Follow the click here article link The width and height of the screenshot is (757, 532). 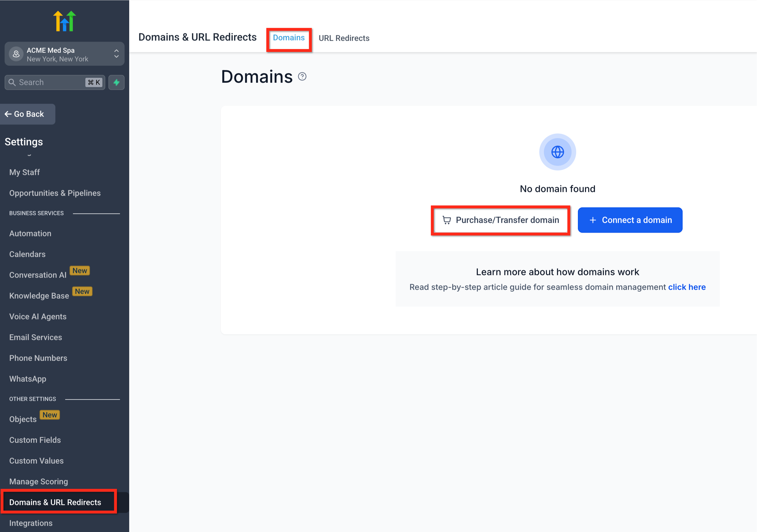click(686, 287)
